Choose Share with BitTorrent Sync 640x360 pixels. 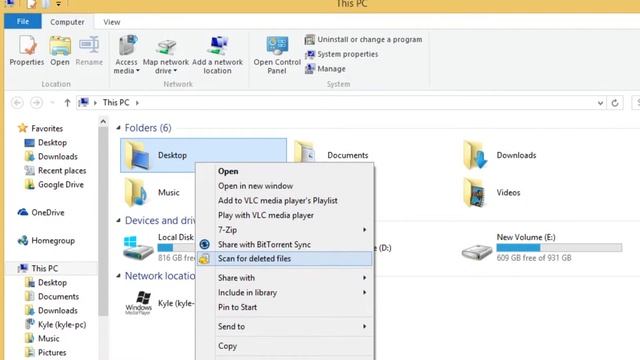(284, 244)
